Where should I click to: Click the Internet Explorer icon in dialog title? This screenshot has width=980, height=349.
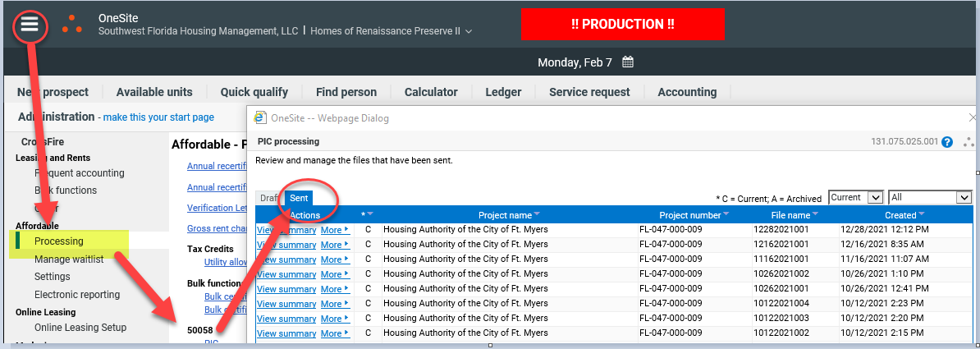coord(260,118)
